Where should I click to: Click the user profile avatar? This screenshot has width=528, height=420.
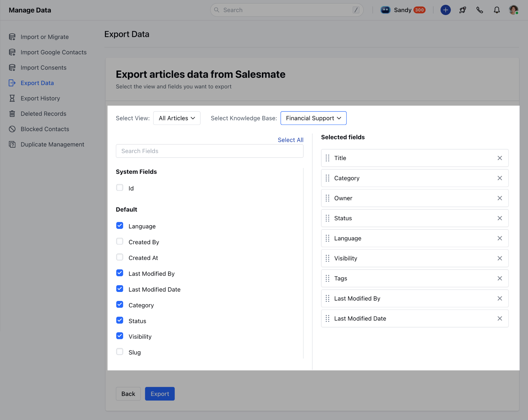(514, 10)
